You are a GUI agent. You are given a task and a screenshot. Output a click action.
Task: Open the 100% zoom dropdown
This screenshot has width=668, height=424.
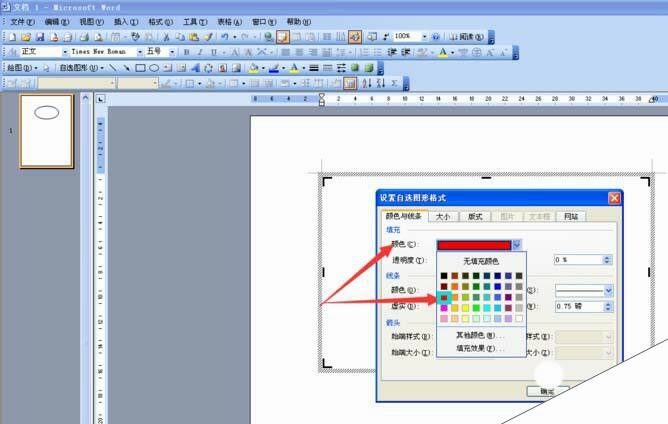pos(424,37)
